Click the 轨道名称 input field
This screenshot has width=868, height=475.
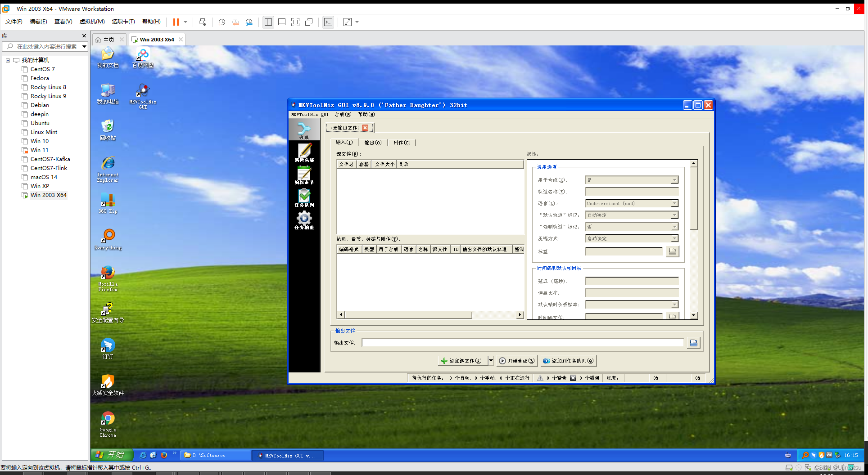[632, 192]
